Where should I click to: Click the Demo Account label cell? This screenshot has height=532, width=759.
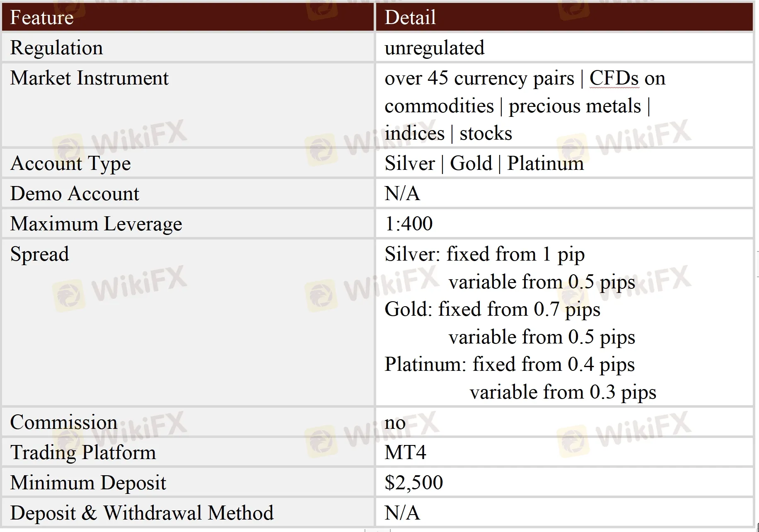[75, 193]
